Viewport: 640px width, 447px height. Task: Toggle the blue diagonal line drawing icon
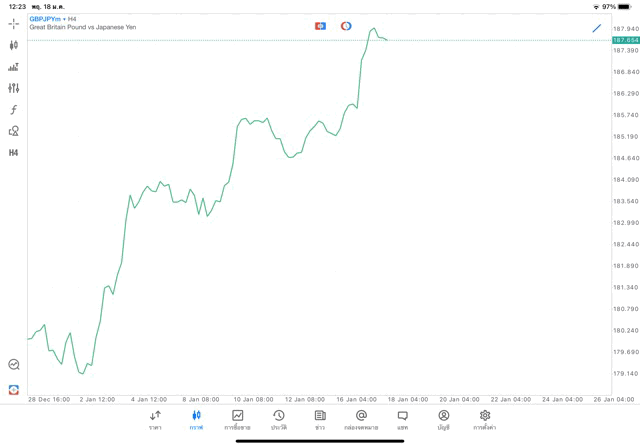[597, 28]
